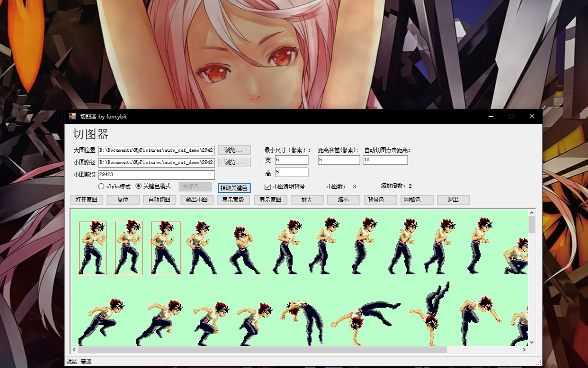The height and width of the screenshot is (368, 588).
Task: Click 浏览... next to 大图位置
Action: [x=234, y=150]
